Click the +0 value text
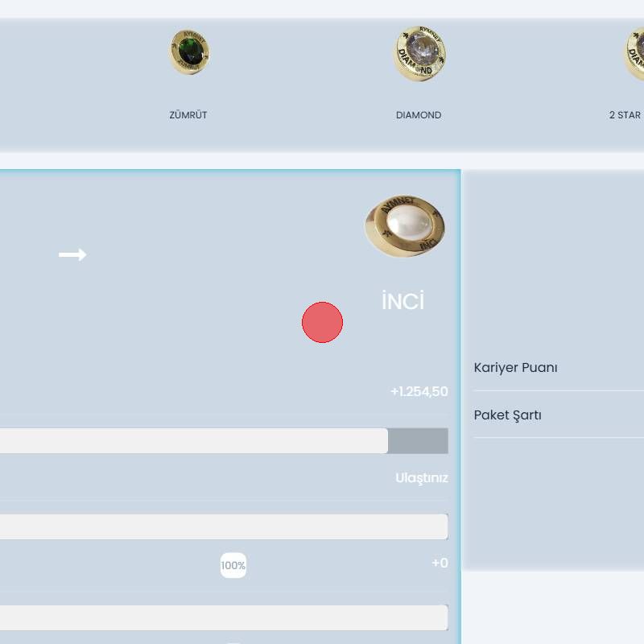 (440, 563)
